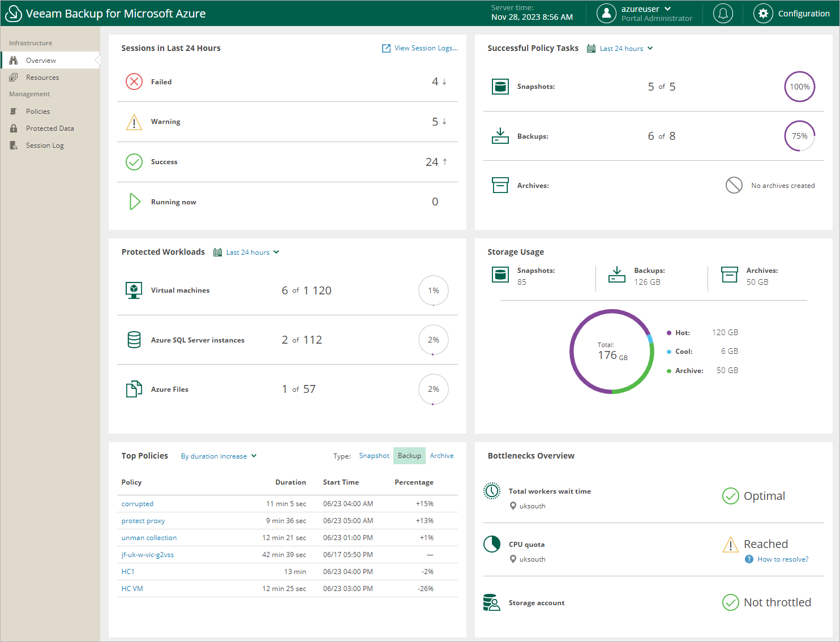Click the Success sessions checkmark icon
The width and height of the screenshot is (840, 642).
coord(134,162)
